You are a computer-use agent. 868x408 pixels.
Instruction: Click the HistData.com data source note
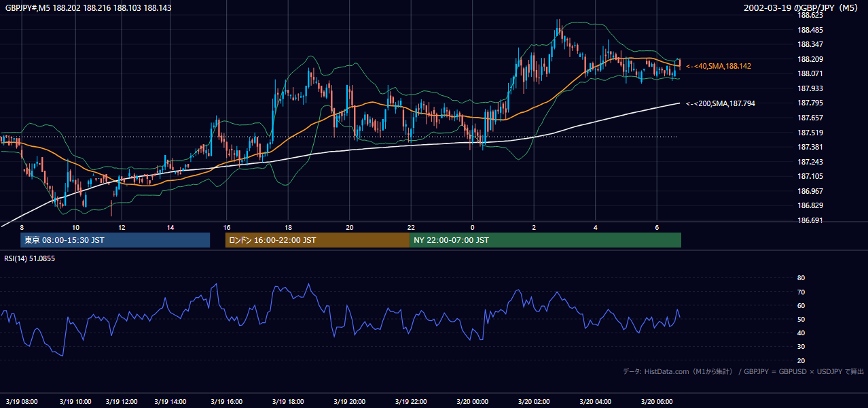[x=744, y=371]
